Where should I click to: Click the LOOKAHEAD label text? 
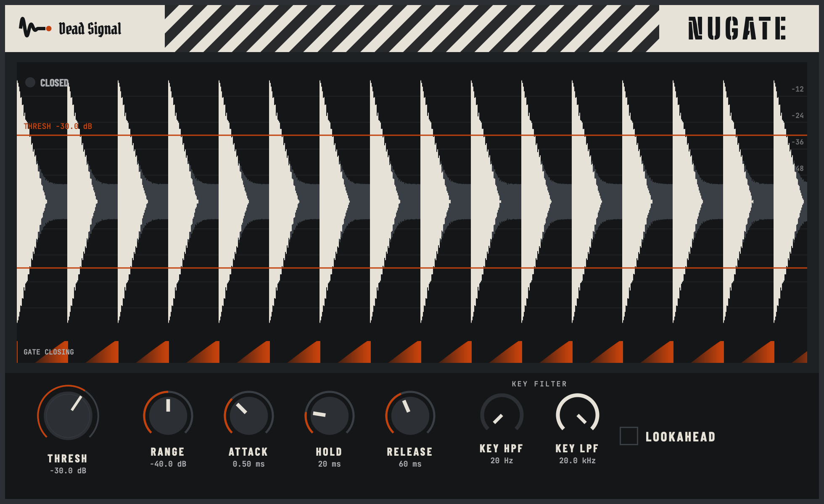click(x=680, y=437)
